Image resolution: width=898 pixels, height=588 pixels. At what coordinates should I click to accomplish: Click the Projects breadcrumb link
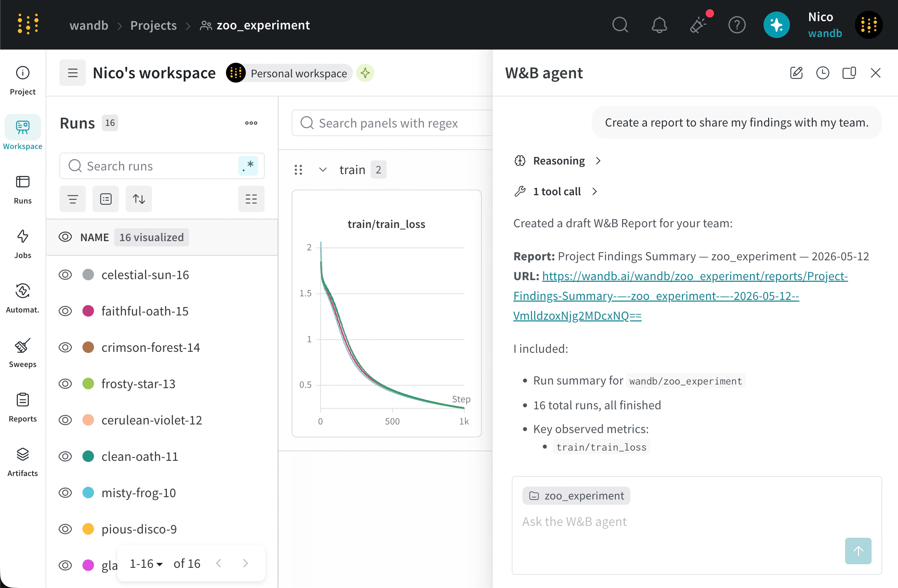click(x=154, y=25)
